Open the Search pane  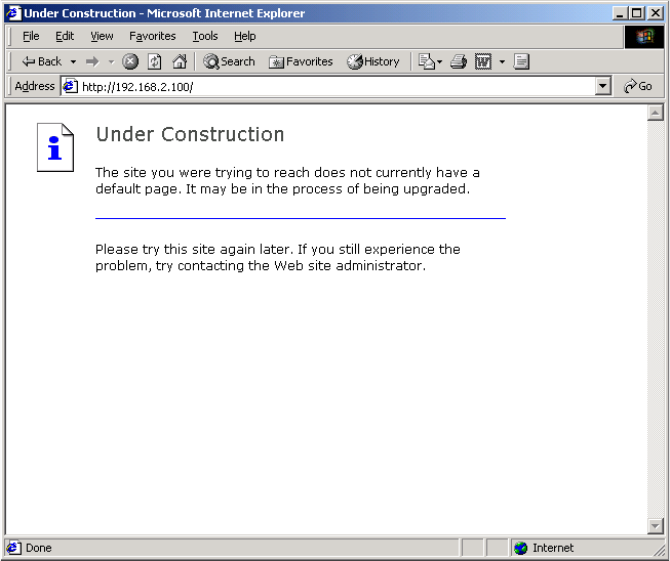click(229, 62)
